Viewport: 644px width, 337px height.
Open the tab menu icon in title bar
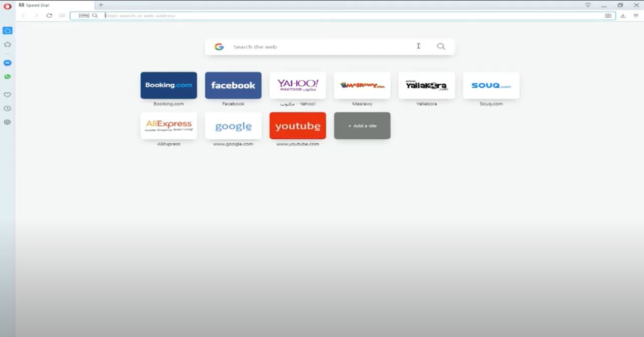click(x=588, y=5)
